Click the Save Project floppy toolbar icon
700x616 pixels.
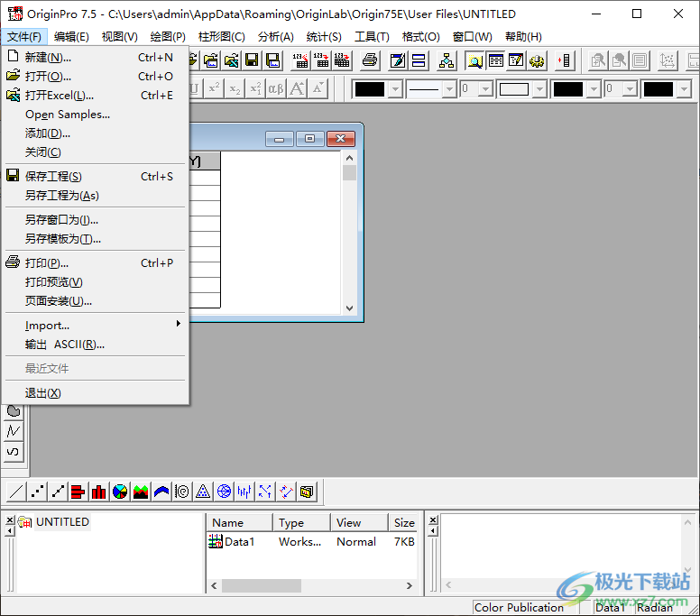(252, 60)
